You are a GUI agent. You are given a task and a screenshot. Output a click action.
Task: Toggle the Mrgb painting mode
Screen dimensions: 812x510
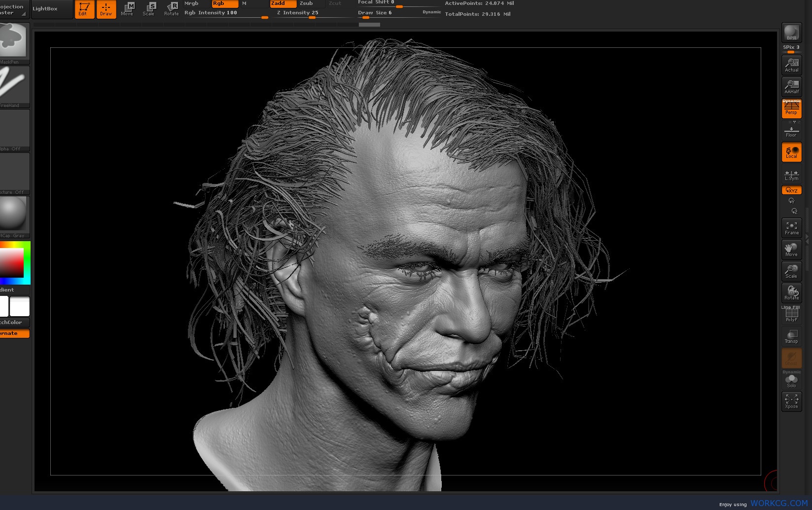pos(197,3)
